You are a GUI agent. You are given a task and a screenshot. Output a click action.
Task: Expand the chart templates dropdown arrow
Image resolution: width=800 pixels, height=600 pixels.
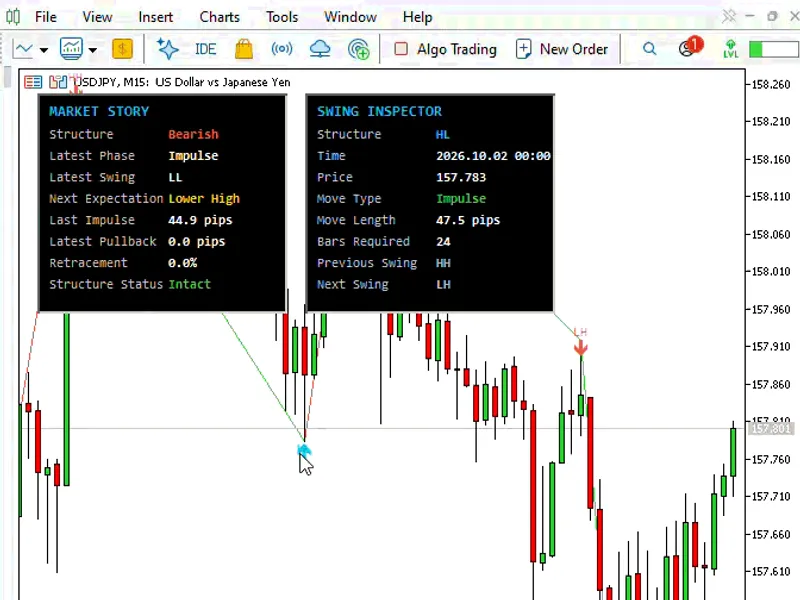(92, 50)
